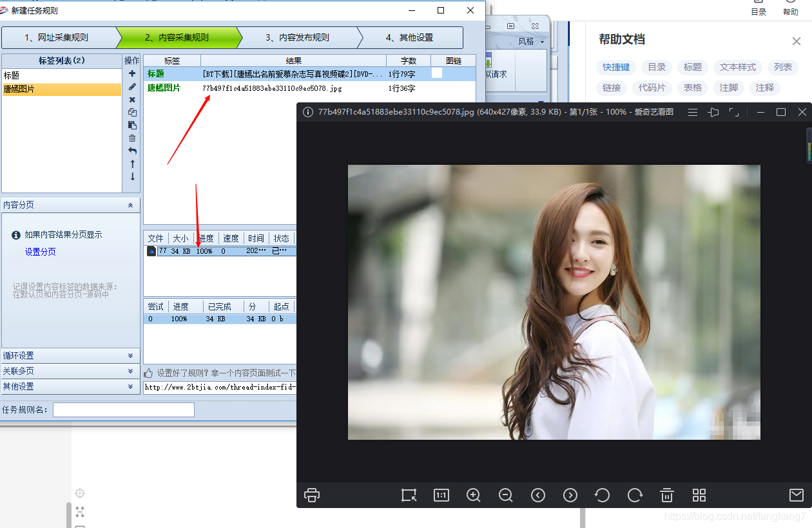The height and width of the screenshot is (528, 812).
Task: Zoom in on the image with magnifier plus
Action: point(474,495)
